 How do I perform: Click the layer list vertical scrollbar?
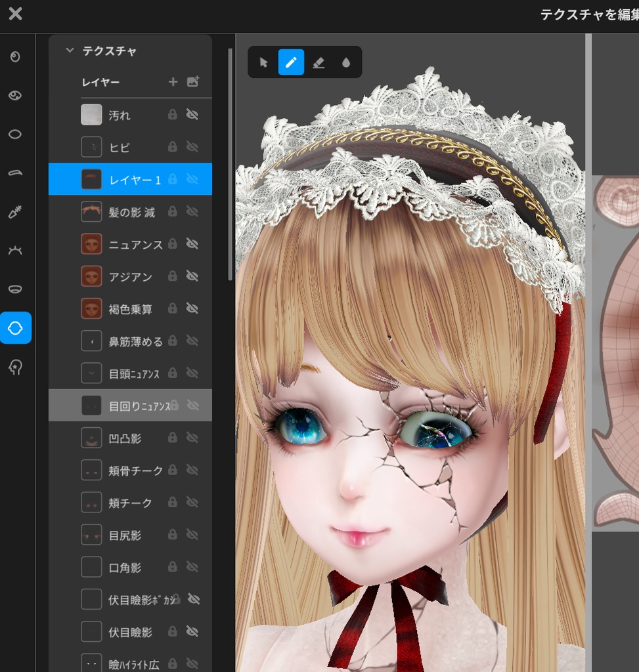click(x=231, y=164)
